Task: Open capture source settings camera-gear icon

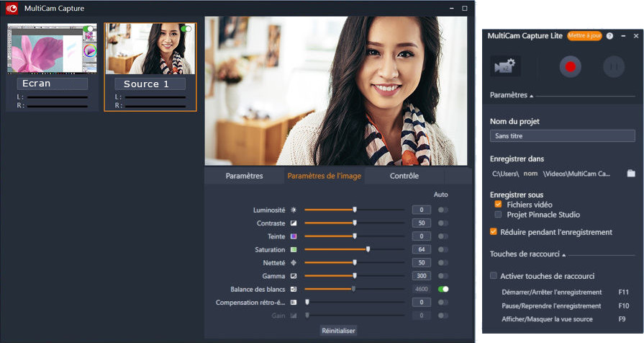Action: pyautogui.click(x=505, y=66)
